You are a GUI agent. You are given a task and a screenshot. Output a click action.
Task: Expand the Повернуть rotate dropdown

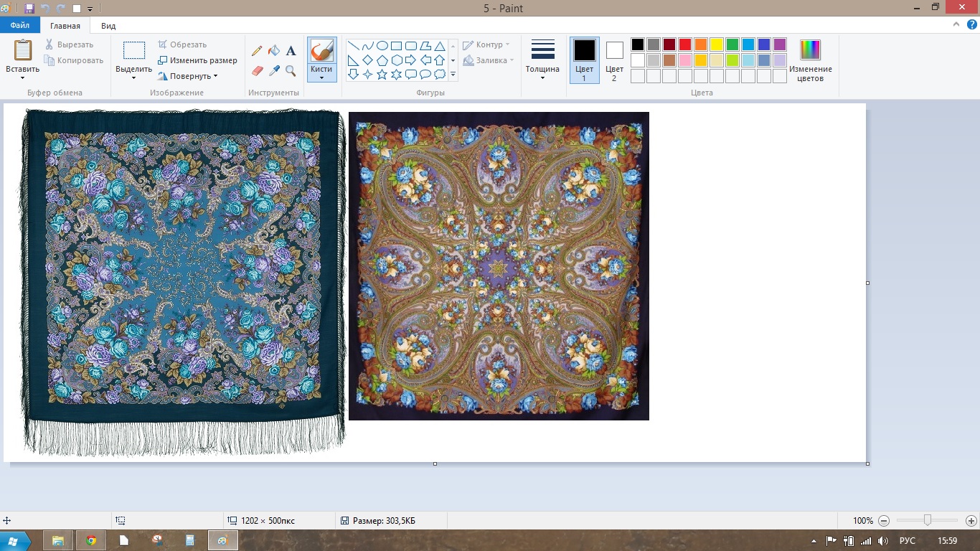188,76
